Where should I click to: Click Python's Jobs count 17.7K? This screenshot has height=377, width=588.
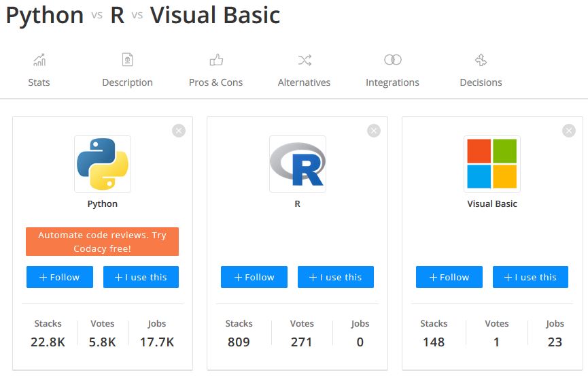click(157, 342)
